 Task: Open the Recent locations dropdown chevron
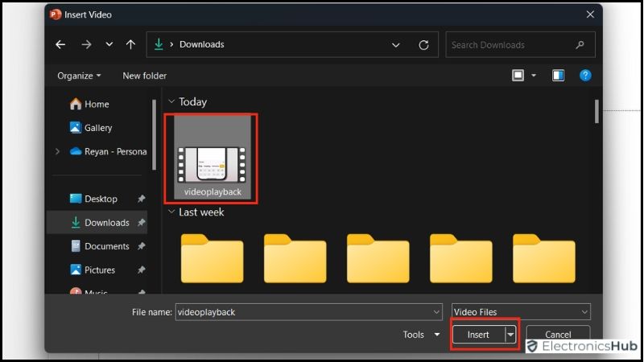pos(109,45)
